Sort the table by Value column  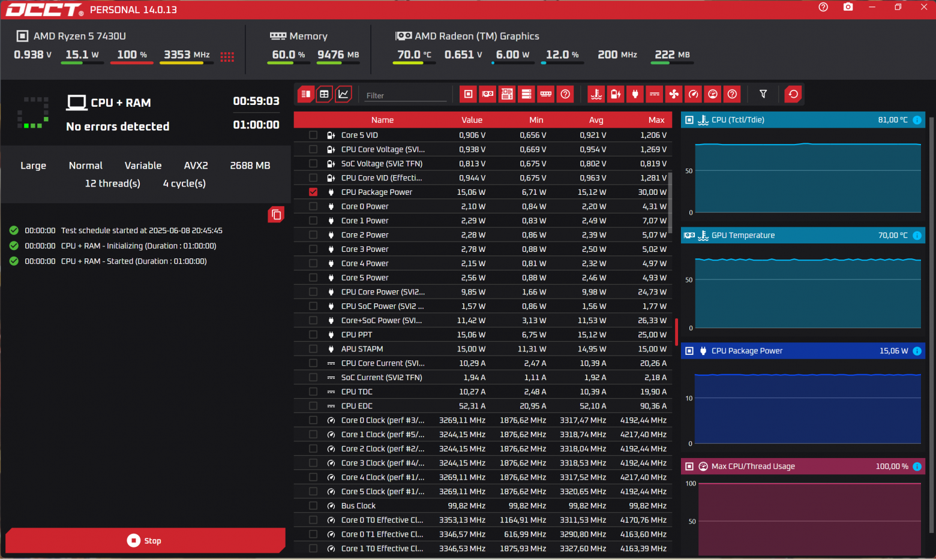tap(472, 120)
